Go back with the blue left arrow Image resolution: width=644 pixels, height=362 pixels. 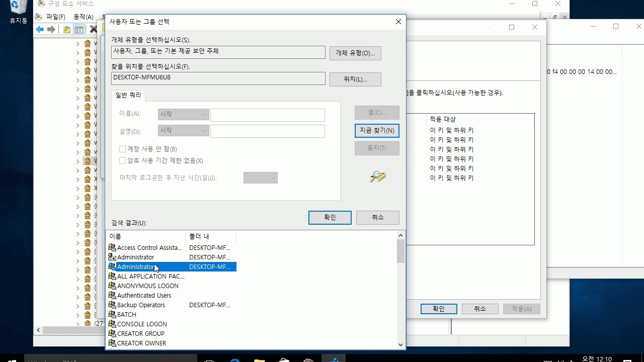click(40, 30)
